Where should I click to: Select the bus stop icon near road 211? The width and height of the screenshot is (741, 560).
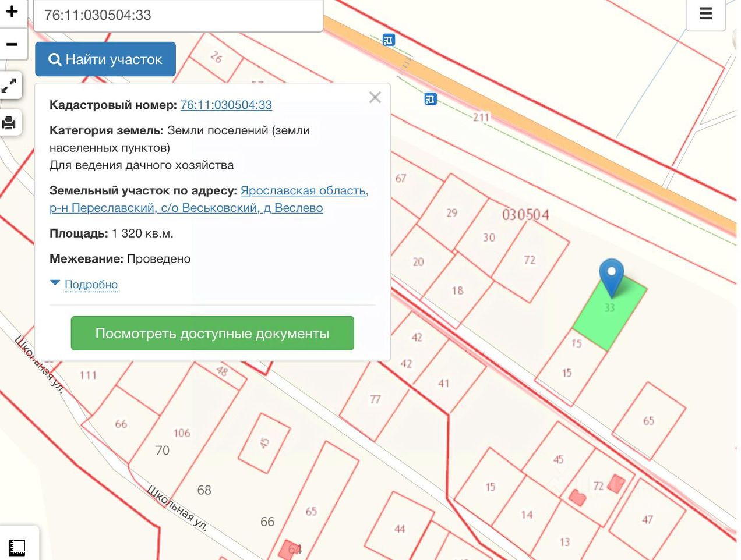[x=430, y=99]
